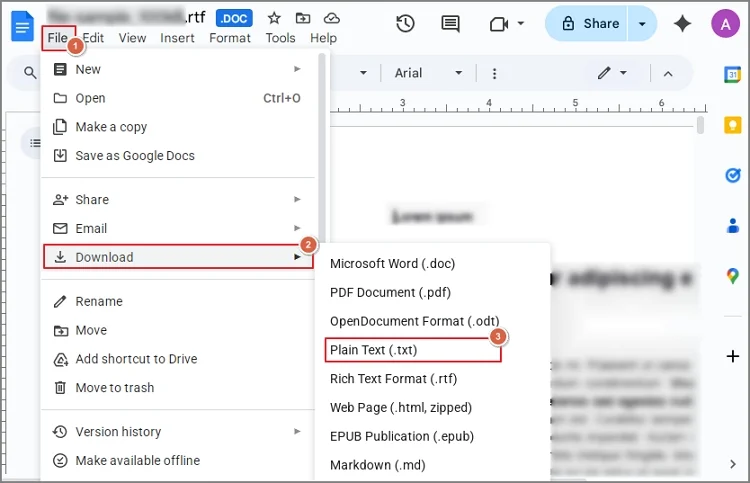Viewport: 750px width, 483px height.
Task: Open the Arial font dropdown
Action: click(429, 73)
